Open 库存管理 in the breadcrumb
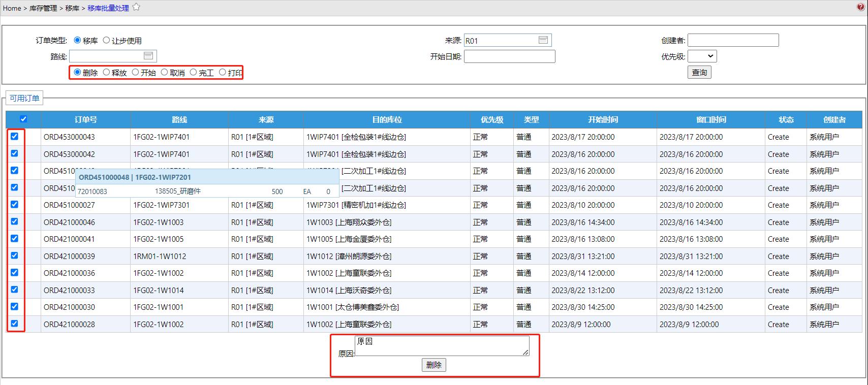Image resolution: width=868 pixels, height=385 pixels. 43,8
